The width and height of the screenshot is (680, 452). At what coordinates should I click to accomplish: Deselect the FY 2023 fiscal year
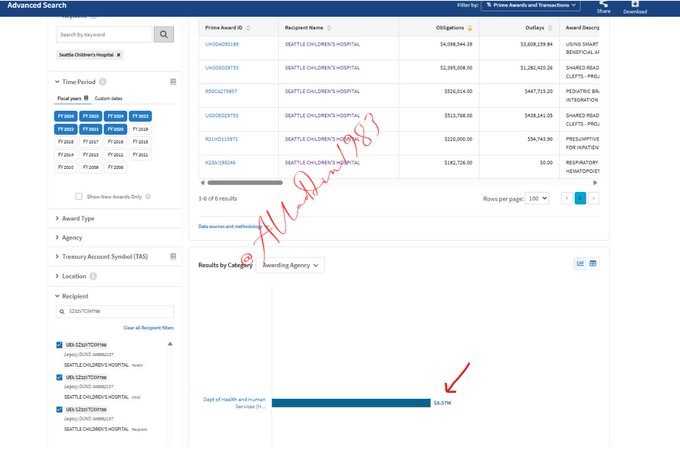pyautogui.click(x=141, y=116)
